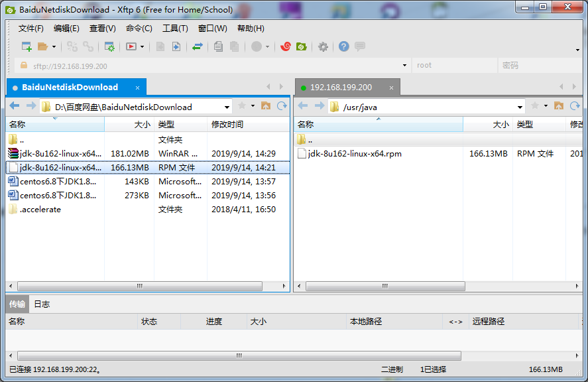
Task: Sort local files by 修改时间 column
Action: point(248,124)
